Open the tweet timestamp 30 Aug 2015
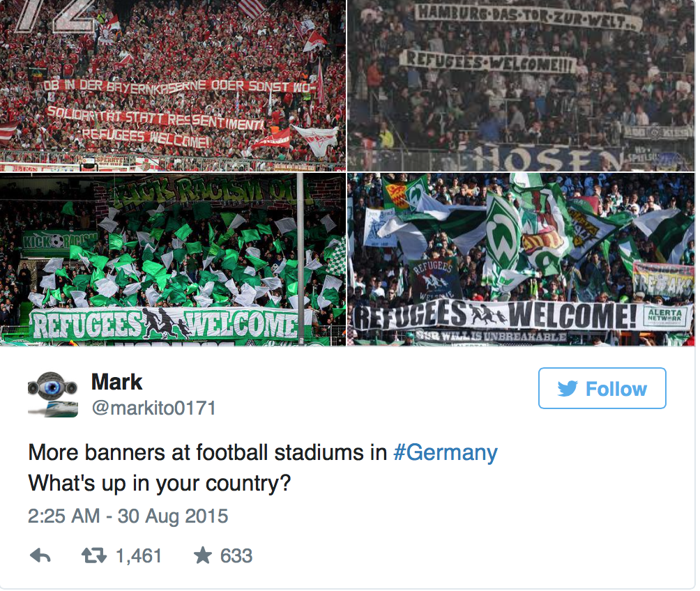Image resolution: width=700 pixels, height=591 pixels. [x=128, y=516]
